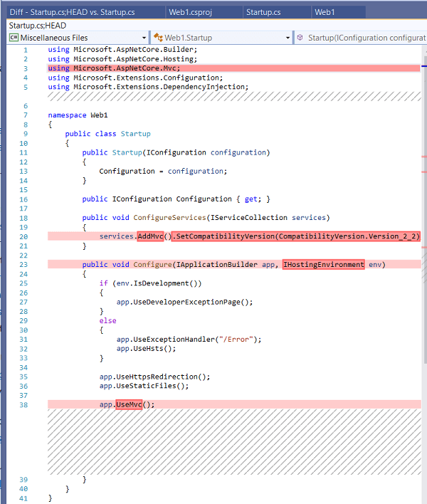
Task: Click using Microsoft.AspNetCore.Builder line
Action: (122, 50)
